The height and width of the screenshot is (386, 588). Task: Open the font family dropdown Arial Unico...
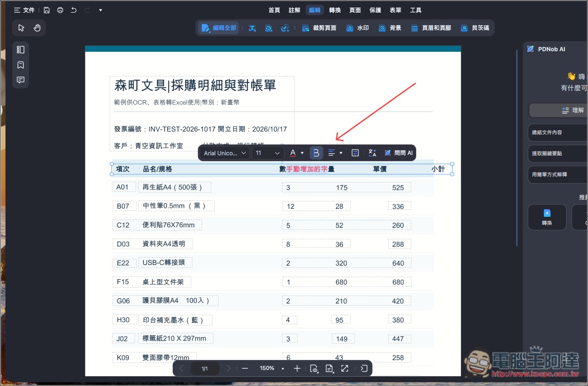[225, 153]
